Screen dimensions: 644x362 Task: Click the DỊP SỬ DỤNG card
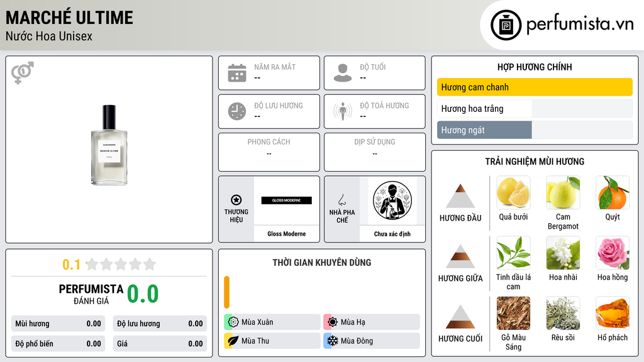click(375, 152)
